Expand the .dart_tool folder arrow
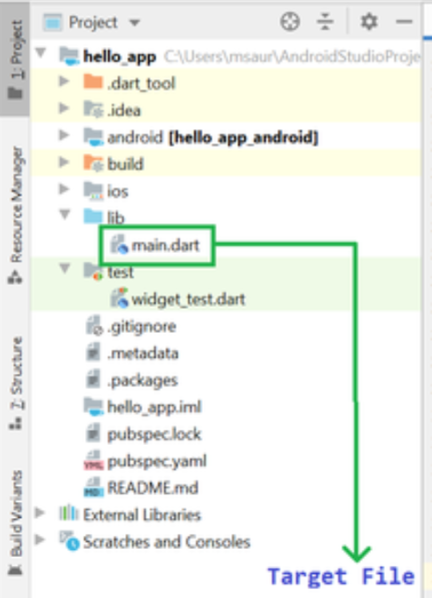Screen dimensions: 432x598 click(64, 81)
